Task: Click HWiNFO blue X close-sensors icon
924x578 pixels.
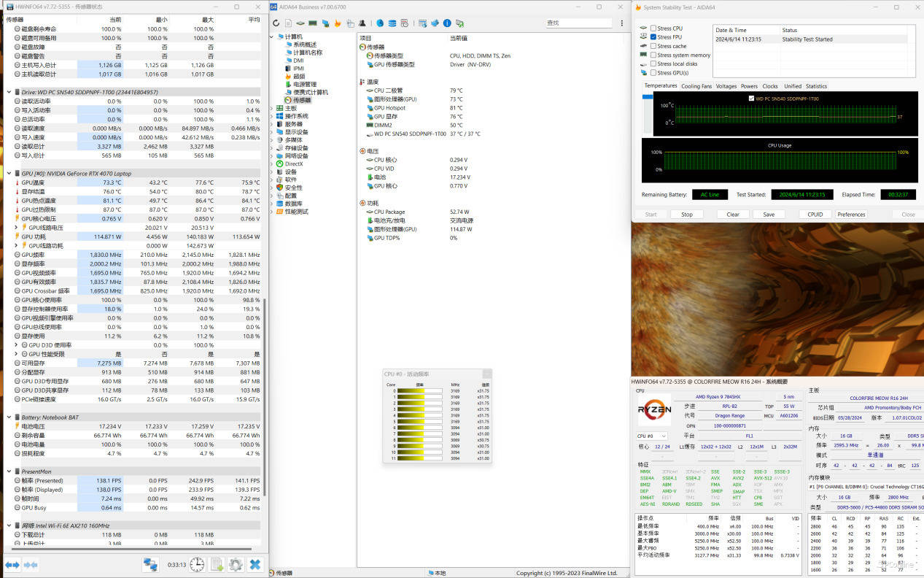Action: coord(255,564)
